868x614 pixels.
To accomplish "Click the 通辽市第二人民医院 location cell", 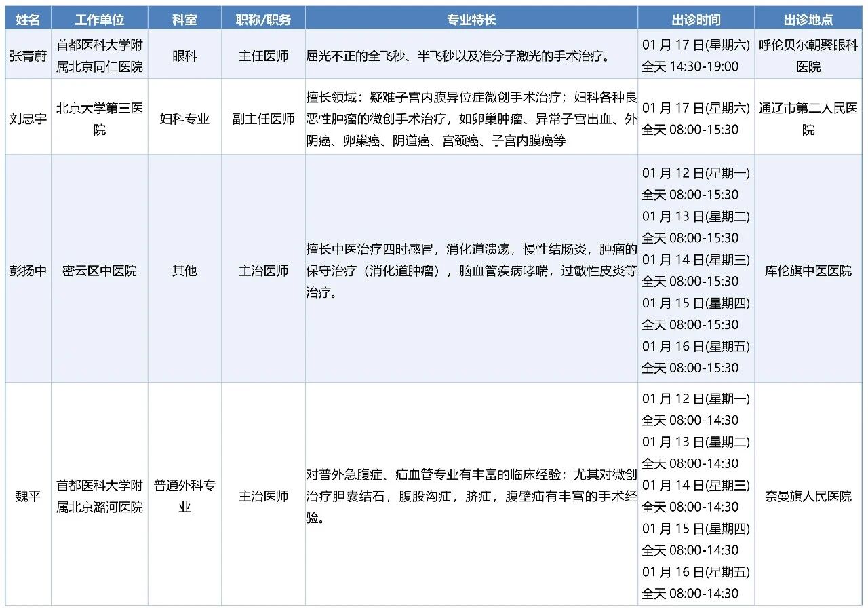I will pos(808,119).
